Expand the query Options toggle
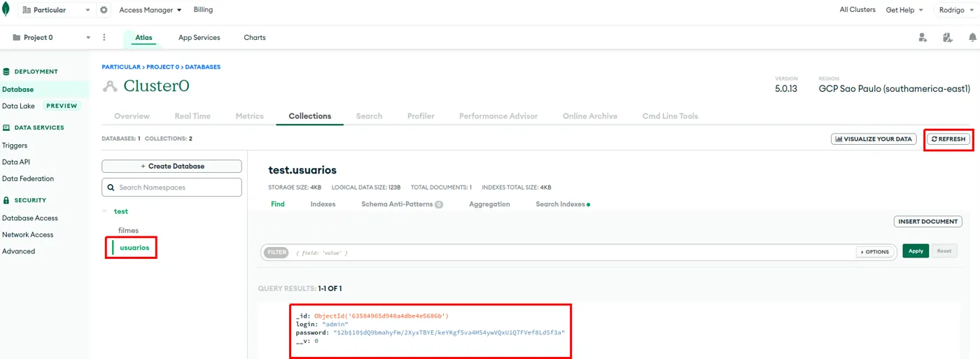 pos(875,252)
